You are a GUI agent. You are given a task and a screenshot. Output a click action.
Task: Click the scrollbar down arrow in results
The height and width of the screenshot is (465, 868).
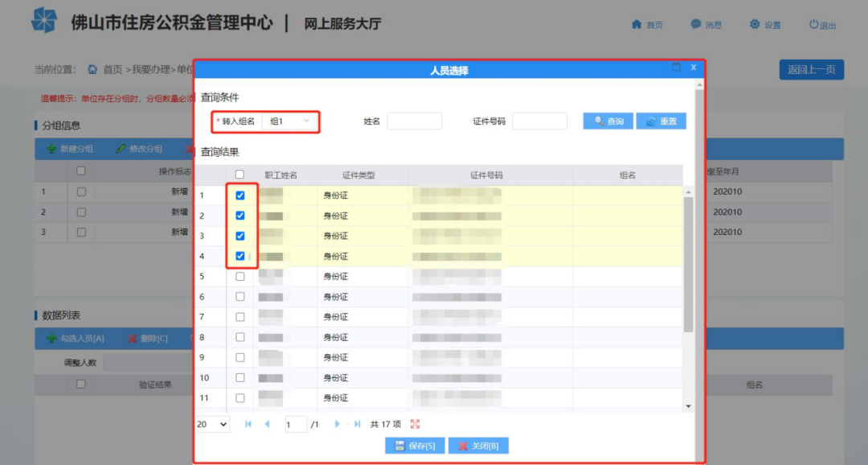point(688,406)
